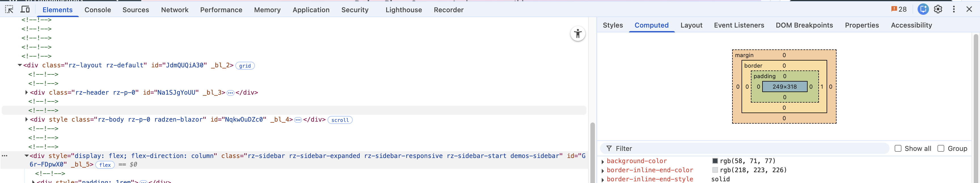The width and height of the screenshot is (980, 183).
Task: Open DevTools settings gear
Action: tap(938, 10)
